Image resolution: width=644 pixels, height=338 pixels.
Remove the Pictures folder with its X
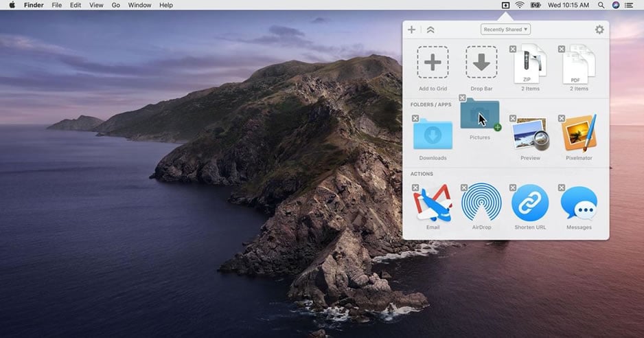pyautogui.click(x=463, y=98)
